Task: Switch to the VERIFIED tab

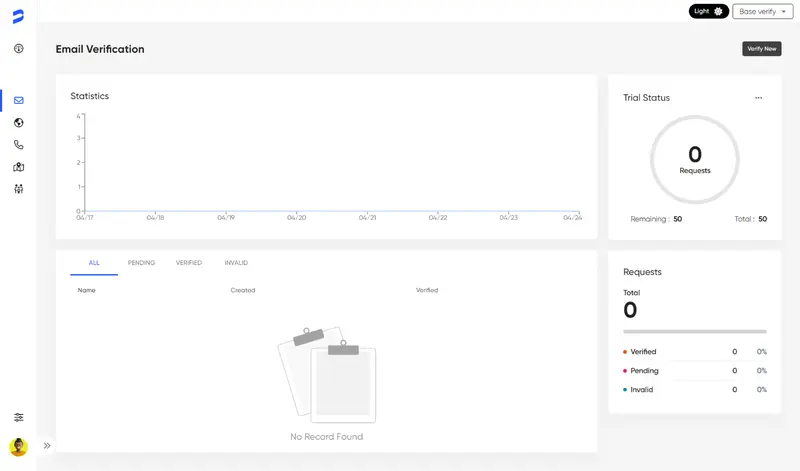Action: tap(189, 263)
